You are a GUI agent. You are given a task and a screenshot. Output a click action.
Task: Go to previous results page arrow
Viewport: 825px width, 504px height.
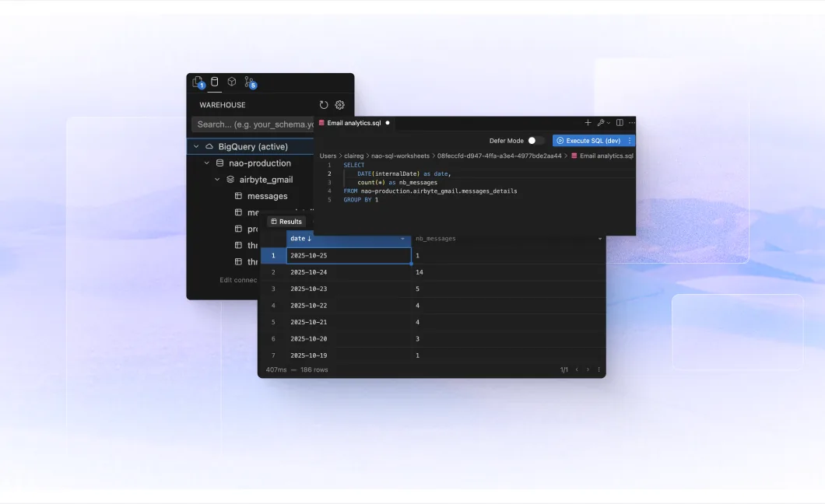pyautogui.click(x=577, y=369)
